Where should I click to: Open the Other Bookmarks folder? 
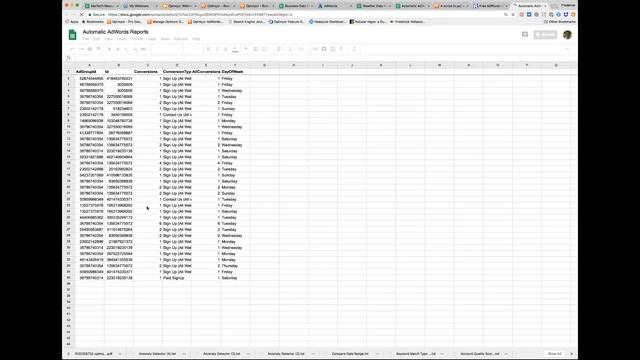559,22
